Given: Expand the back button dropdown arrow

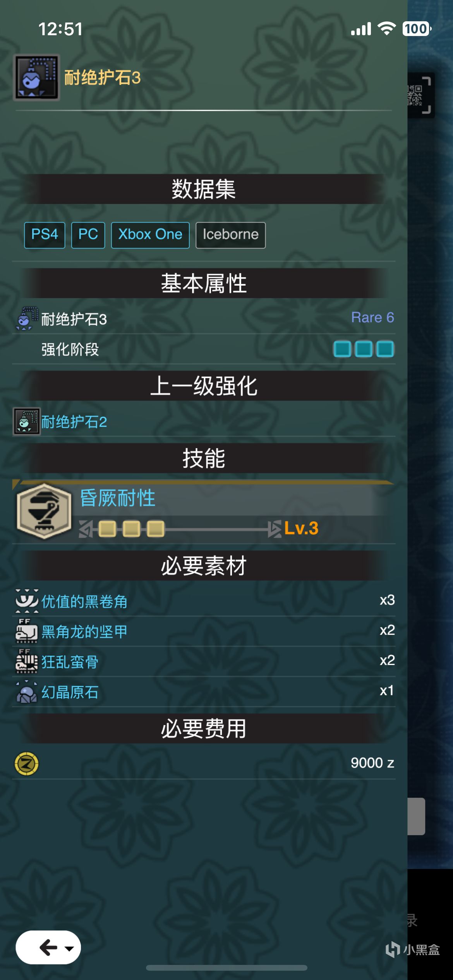Looking at the screenshot, I should click(x=69, y=948).
